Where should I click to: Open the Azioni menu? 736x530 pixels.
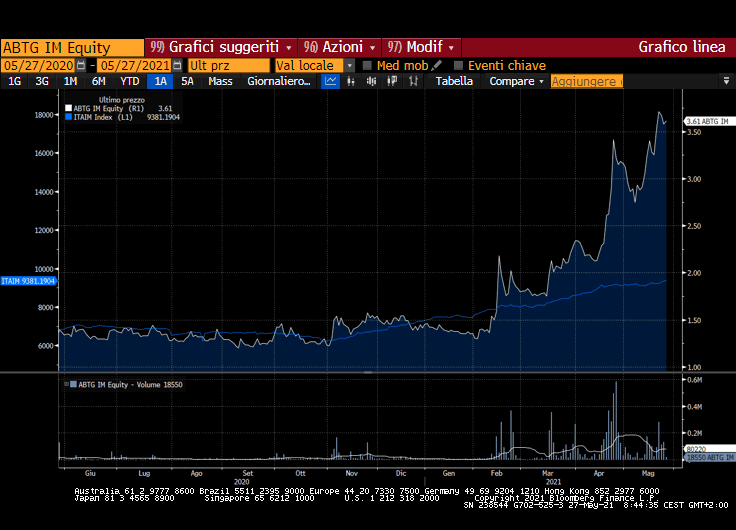click(x=340, y=47)
